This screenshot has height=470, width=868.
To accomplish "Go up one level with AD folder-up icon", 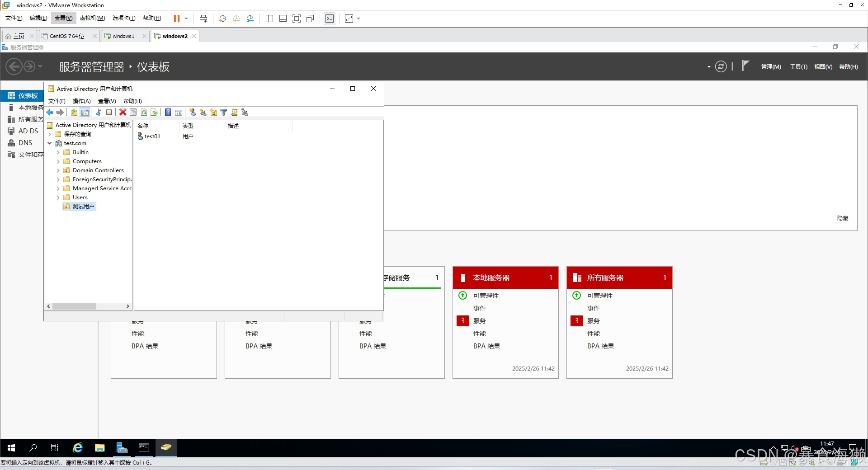I will pyautogui.click(x=74, y=112).
